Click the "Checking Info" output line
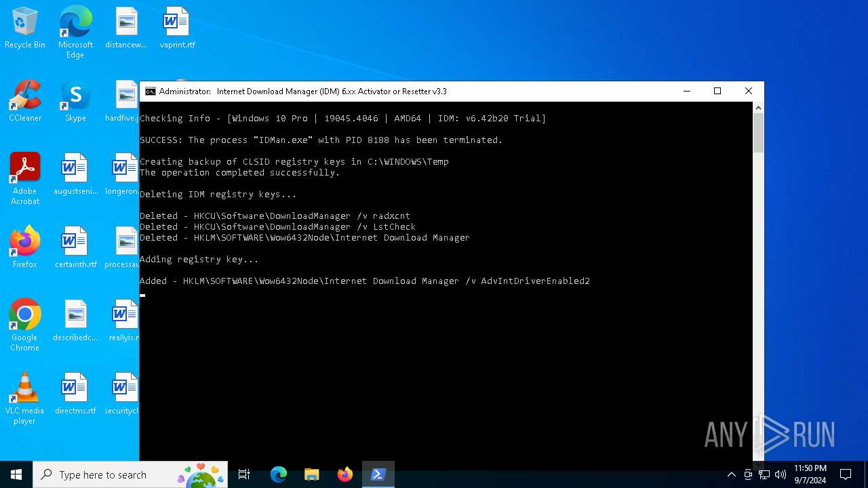 tap(342, 118)
